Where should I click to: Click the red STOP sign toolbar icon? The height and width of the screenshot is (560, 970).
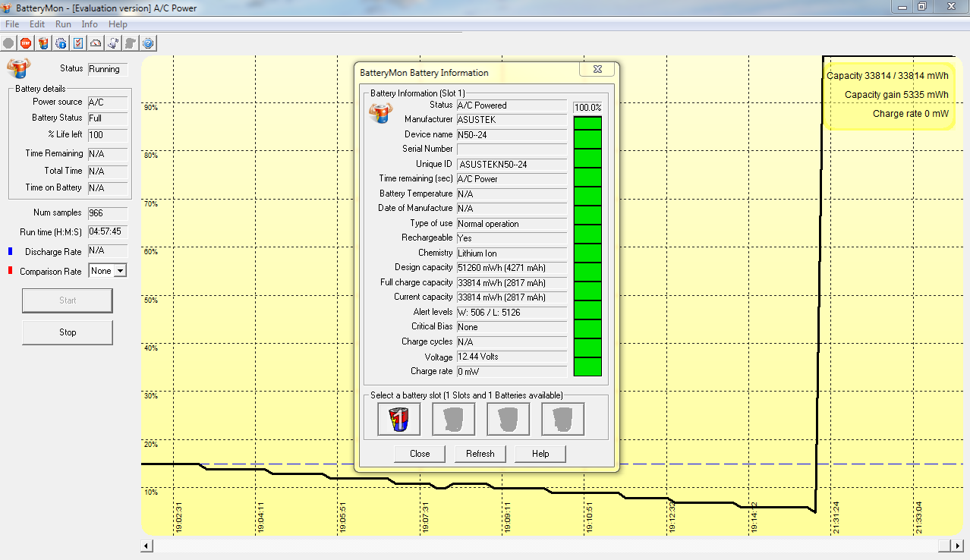point(26,43)
